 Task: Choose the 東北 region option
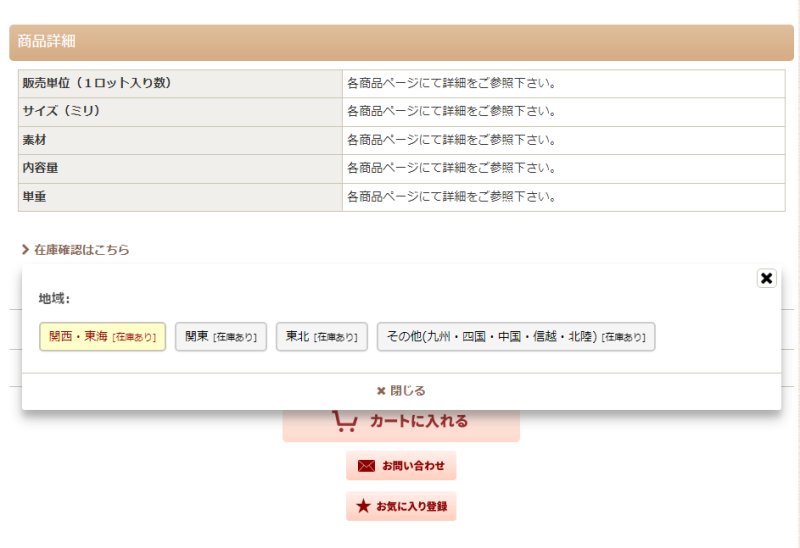pyautogui.click(x=322, y=337)
